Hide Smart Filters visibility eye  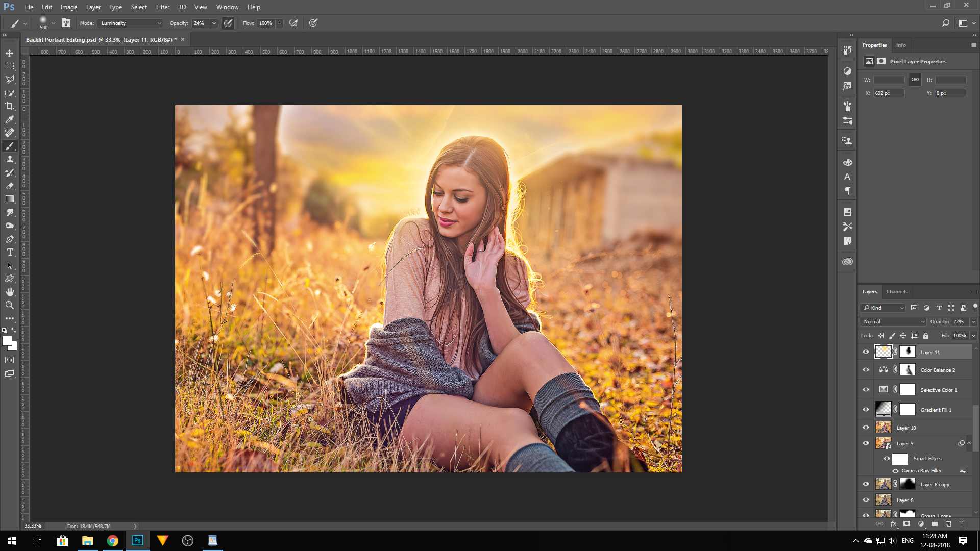pos(887,458)
